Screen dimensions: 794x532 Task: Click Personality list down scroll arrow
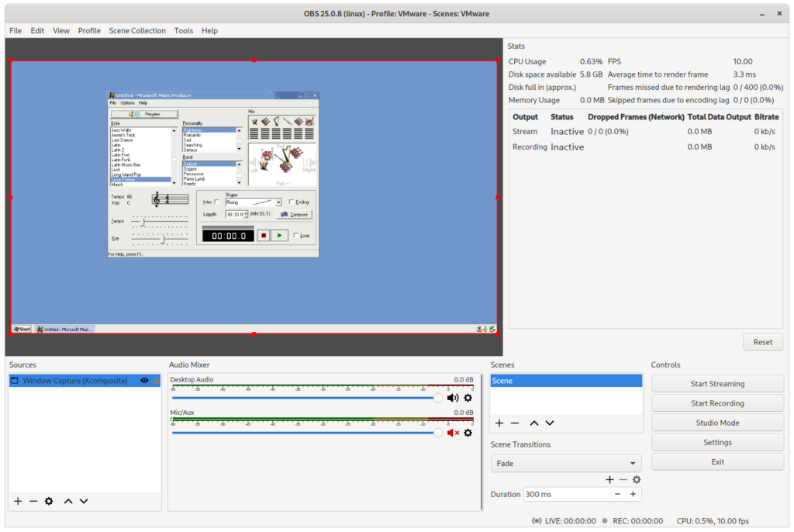pos(239,149)
